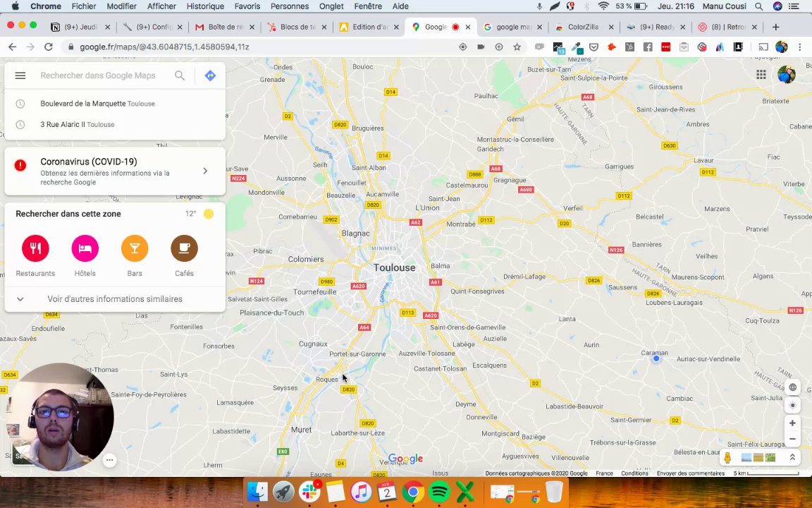
Task: Click the Cafés category icon
Action: tap(185, 248)
